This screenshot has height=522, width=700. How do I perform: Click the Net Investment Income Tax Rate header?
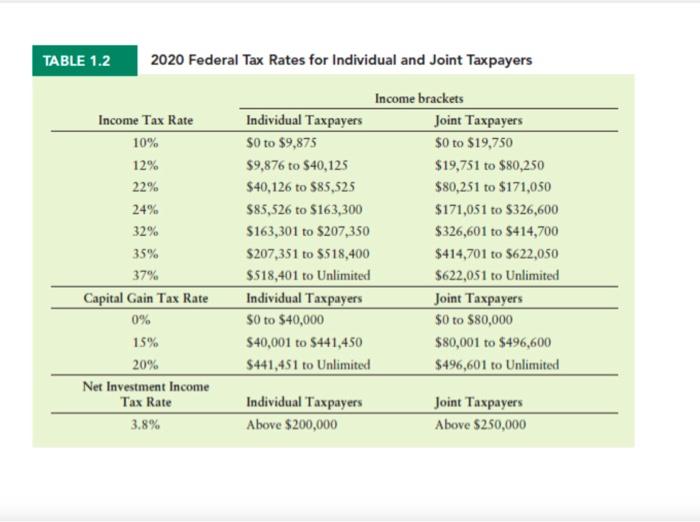click(146, 394)
